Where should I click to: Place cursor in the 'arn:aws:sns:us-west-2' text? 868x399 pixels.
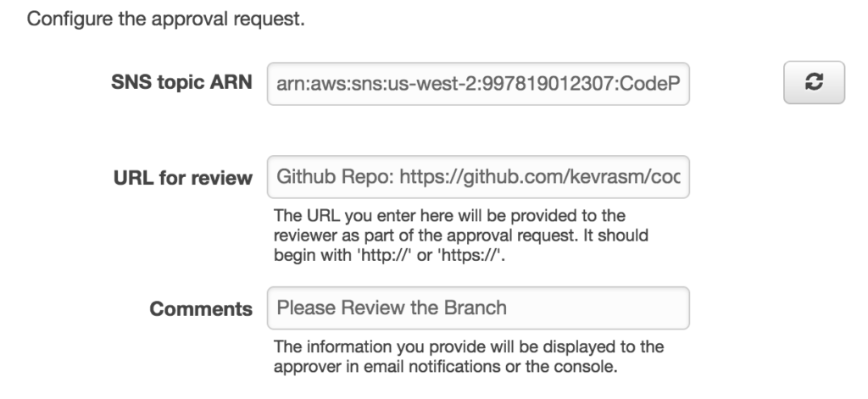[354, 85]
